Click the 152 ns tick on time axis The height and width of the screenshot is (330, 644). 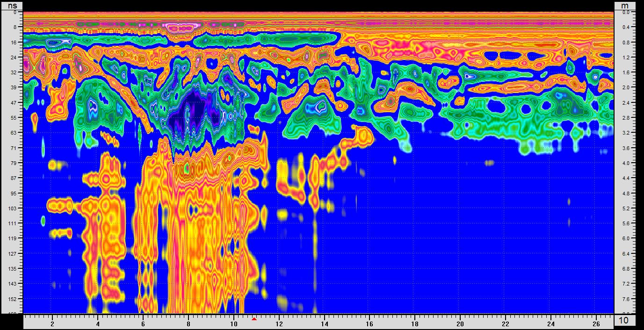pyautogui.click(x=13, y=299)
